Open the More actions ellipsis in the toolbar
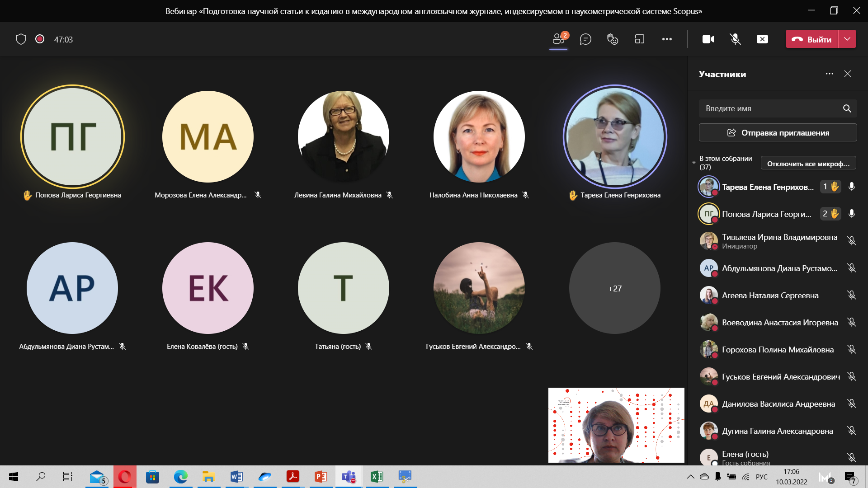Viewport: 868px width, 488px height. click(x=667, y=39)
